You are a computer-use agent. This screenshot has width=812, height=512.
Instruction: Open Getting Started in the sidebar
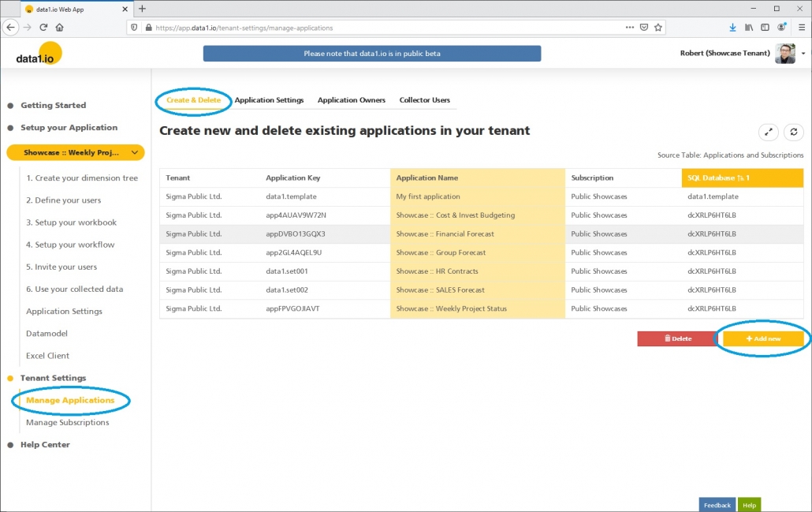point(53,105)
